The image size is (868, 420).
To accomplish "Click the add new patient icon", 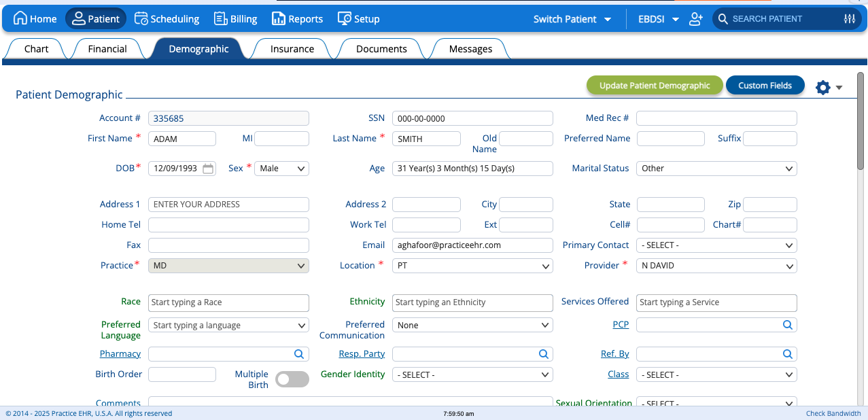I will click(695, 19).
